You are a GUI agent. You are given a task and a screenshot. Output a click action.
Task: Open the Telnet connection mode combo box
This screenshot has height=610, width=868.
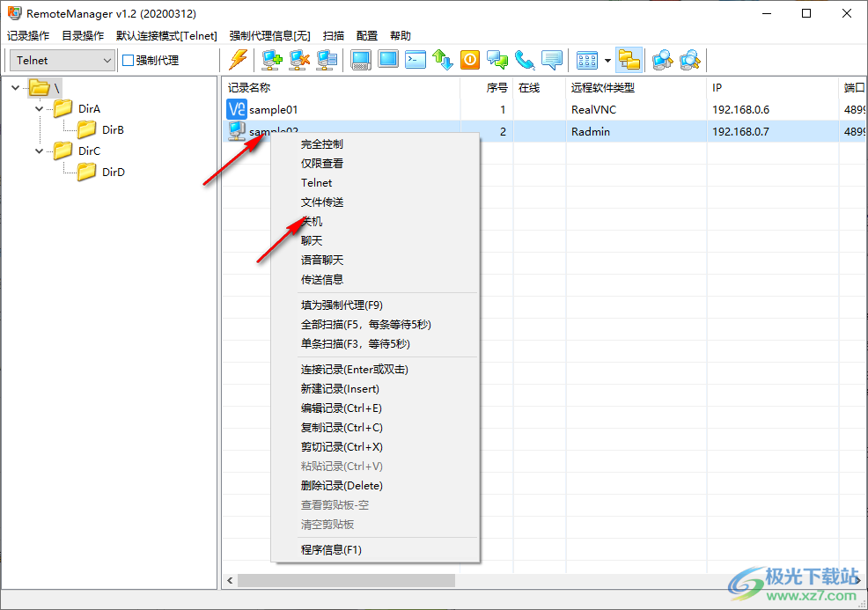point(63,61)
